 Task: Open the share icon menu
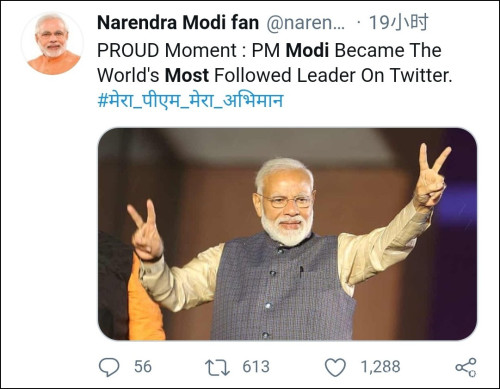[x=466, y=367]
